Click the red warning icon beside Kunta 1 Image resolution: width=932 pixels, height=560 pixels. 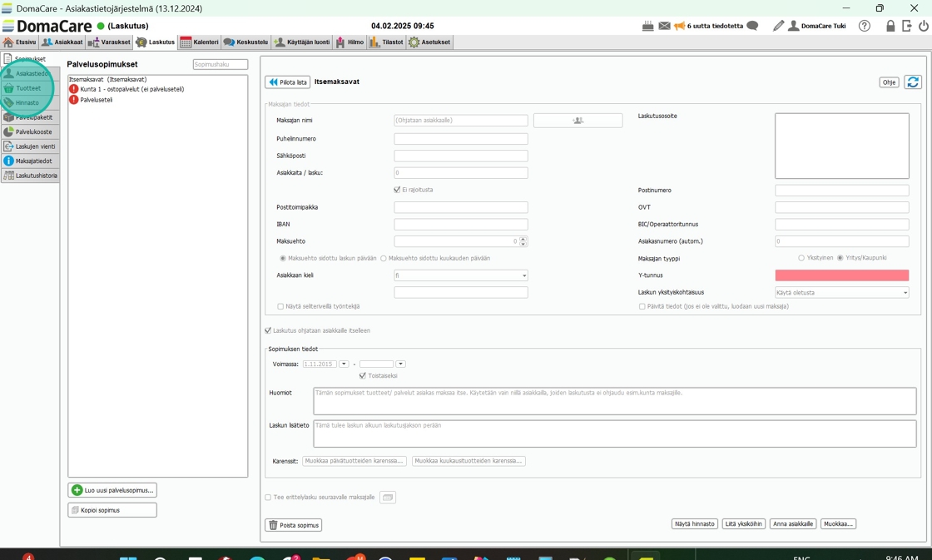point(74,89)
